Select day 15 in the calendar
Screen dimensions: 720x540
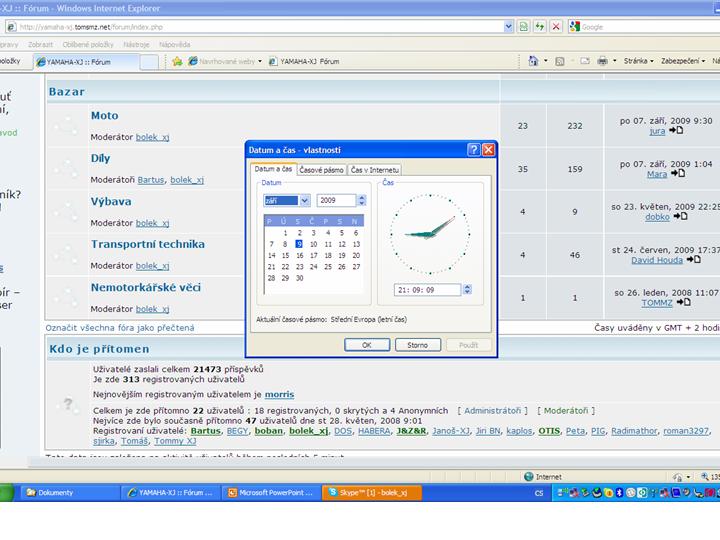pyautogui.click(x=285, y=255)
